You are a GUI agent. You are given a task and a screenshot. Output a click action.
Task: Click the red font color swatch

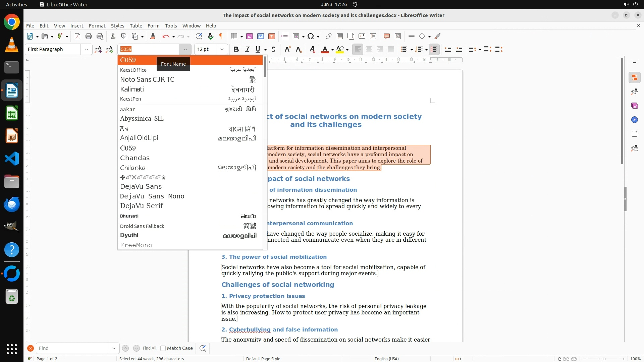[x=325, y=49]
